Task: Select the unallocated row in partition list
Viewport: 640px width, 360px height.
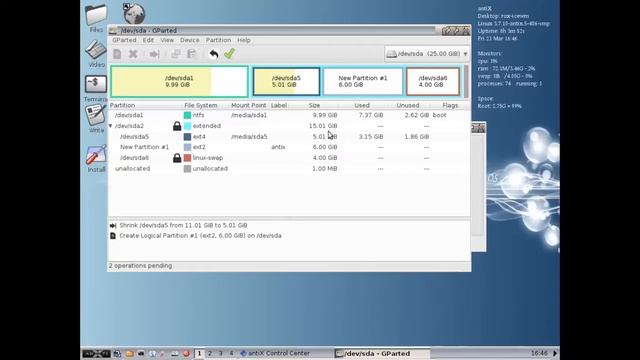Action: point(289,169)
